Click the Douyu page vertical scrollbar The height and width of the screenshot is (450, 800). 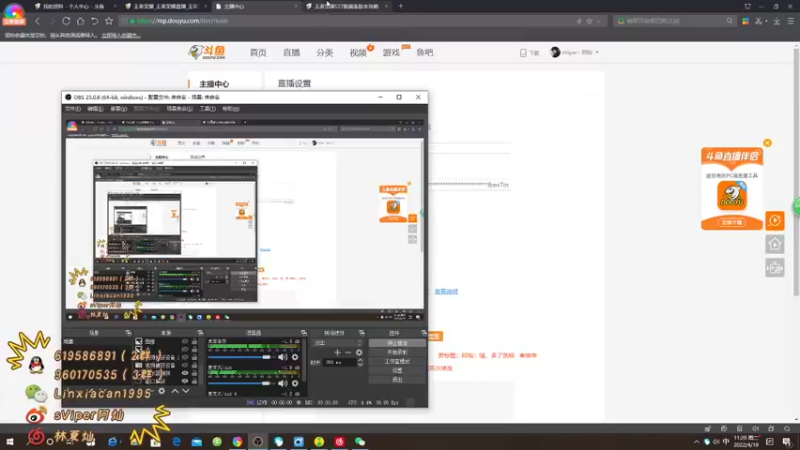coord(796,171)
